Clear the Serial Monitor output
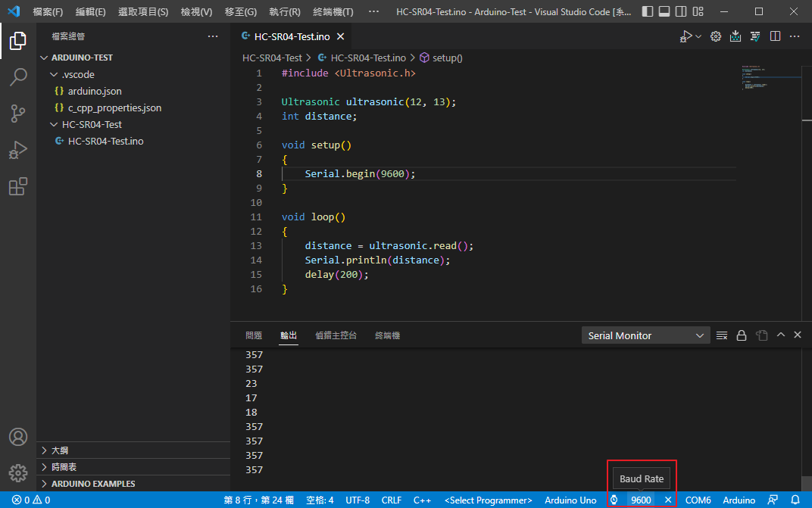 pos(722,335)
